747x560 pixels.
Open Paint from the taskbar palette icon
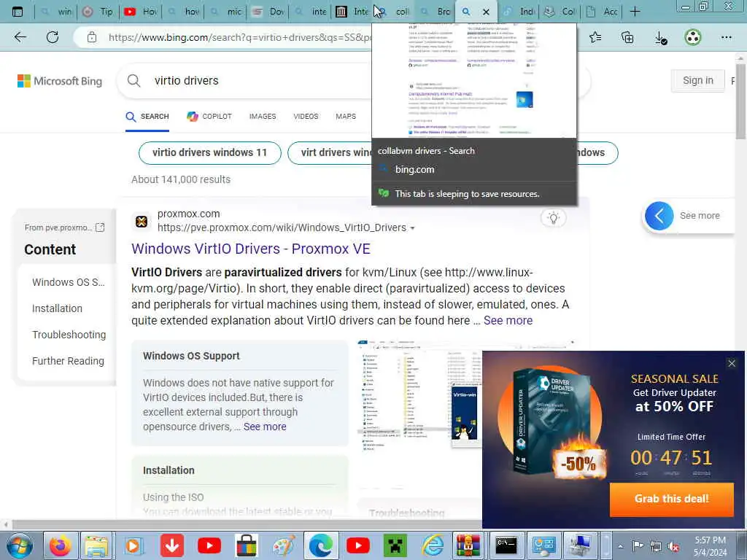tap(284, 545)
